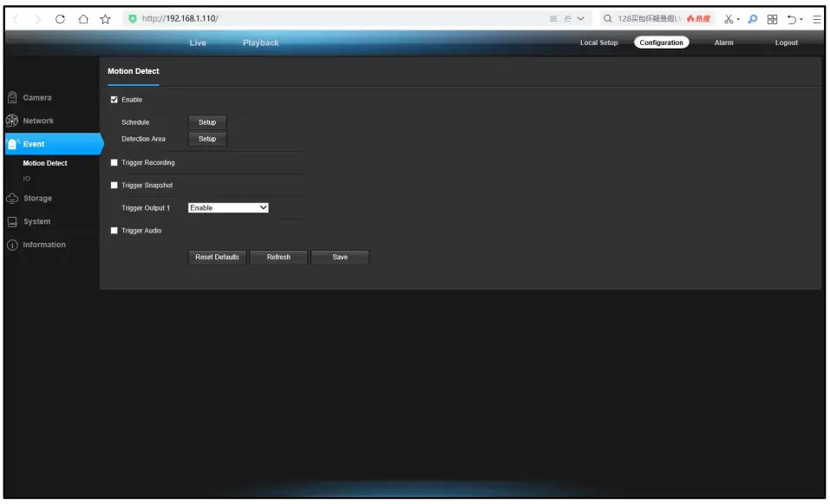830x504 pixels.
Task: Save the motion detect settings
Action: tap(340, 258)
